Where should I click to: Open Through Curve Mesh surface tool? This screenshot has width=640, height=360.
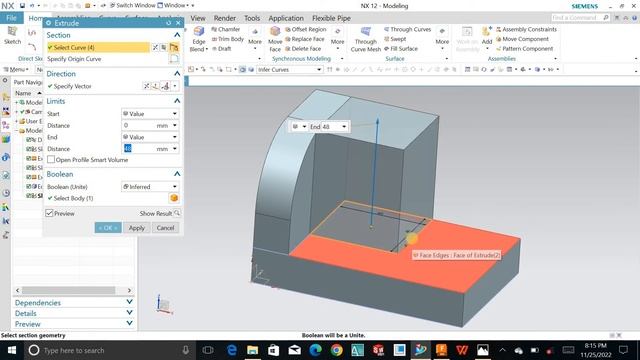[x=366, y=40]
